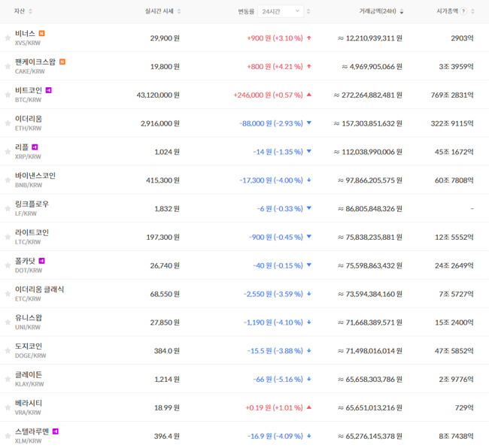Star the 이더리움 클래식 ETC row

[8, 294]
